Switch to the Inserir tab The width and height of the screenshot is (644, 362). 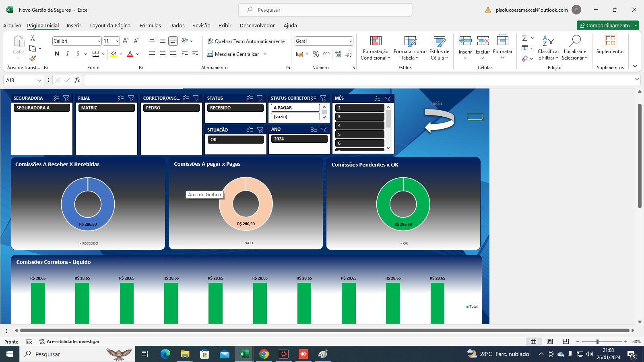[74, 25]
